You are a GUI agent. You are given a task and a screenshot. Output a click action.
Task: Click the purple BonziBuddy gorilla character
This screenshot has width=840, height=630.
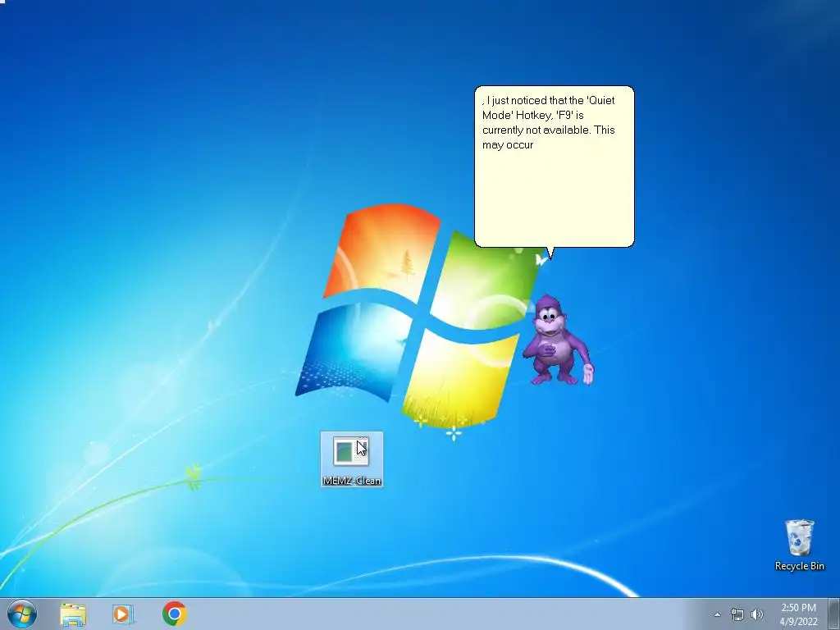coord(559,340)
